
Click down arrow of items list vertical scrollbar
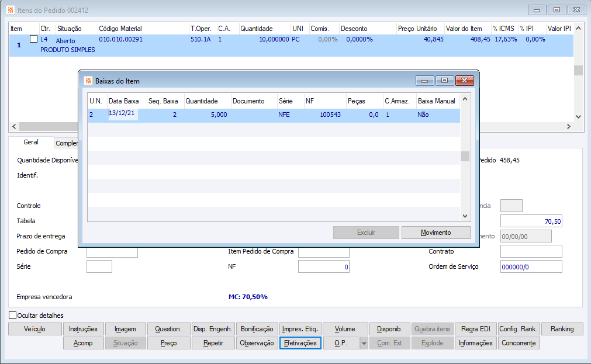(x=578, y=117)
